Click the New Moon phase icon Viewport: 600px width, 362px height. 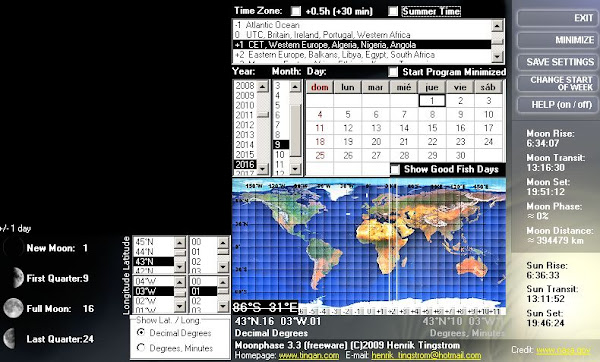coord(13,248)
